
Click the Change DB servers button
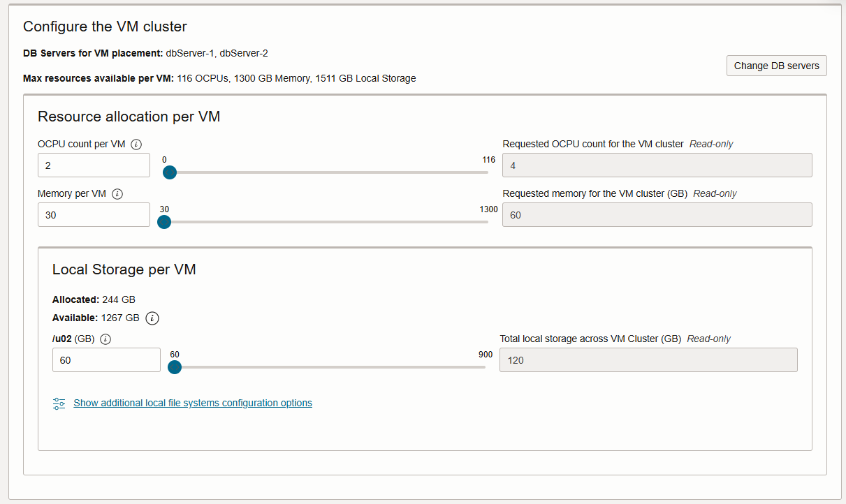776,66
